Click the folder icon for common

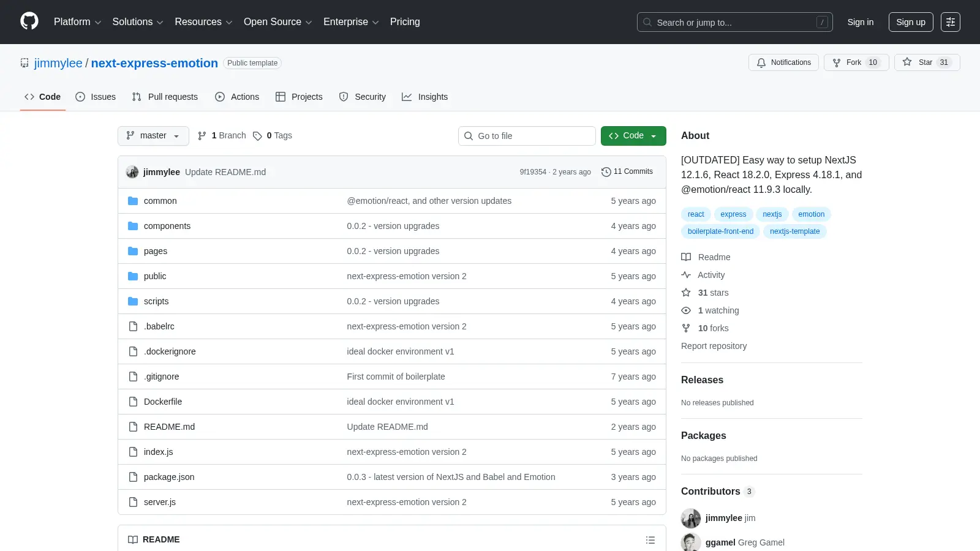(x=133, y=201)
